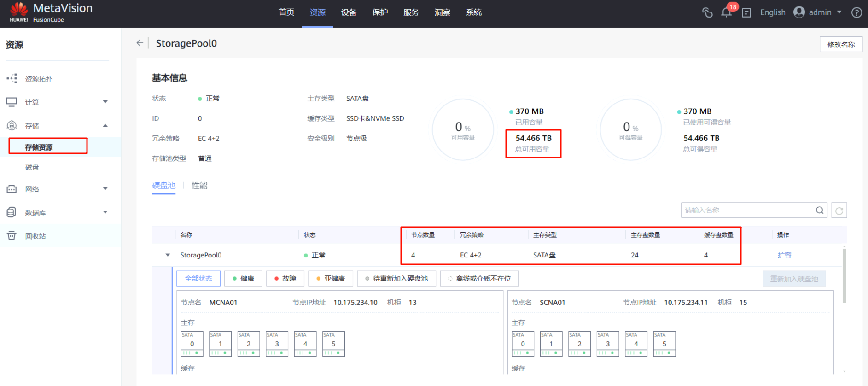Select SATA disk 5 on node SCNA01
This screenshot has width=868, height=386.
tap(664, 344)
